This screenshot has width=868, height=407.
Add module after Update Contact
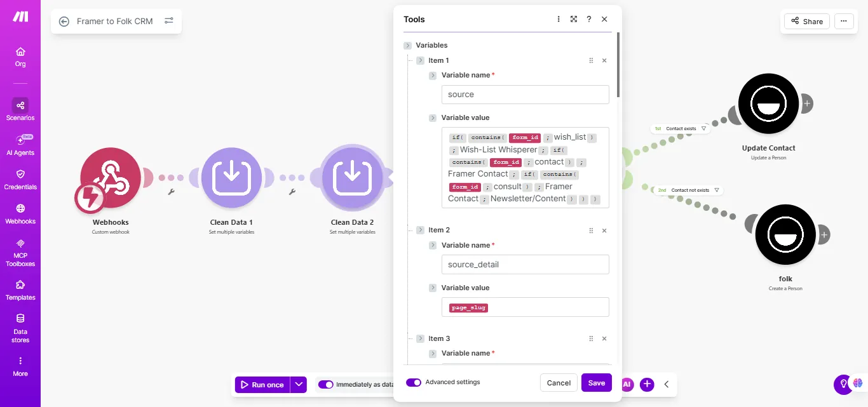tap(806, 103)
